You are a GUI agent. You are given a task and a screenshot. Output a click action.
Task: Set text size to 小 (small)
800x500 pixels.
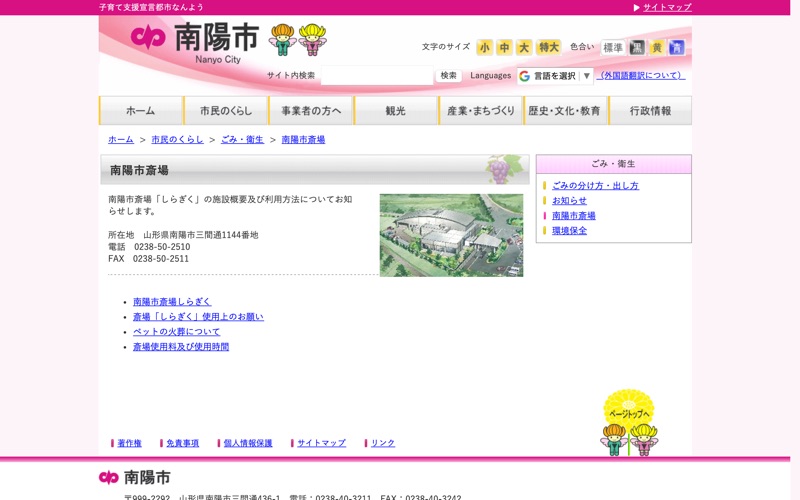coord(484,47)
